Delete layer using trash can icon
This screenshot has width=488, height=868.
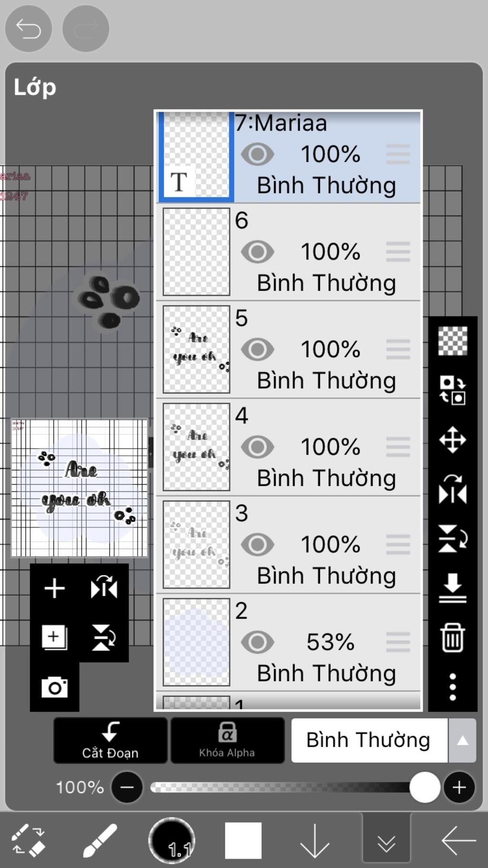click(x=452, y=637)
